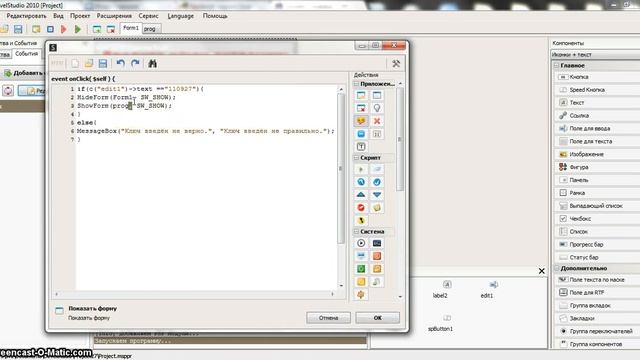
Task: Click the T text action icon
Action: tap(361, 147)
